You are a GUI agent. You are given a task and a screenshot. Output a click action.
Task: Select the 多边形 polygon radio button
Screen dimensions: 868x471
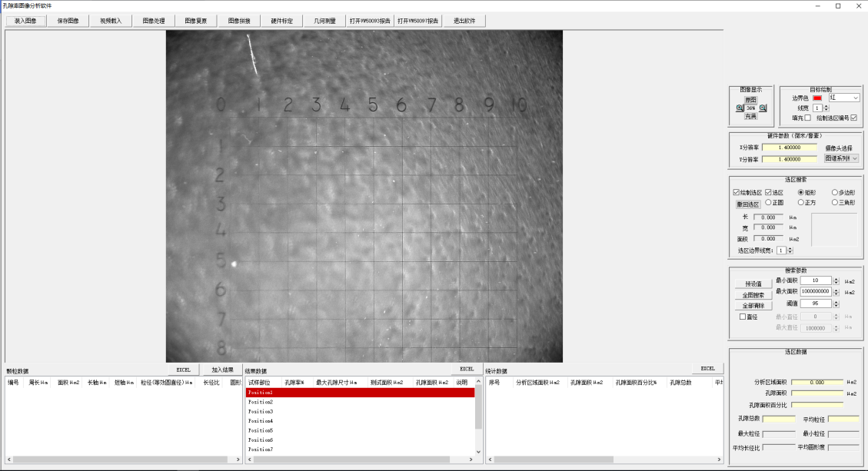835,192
